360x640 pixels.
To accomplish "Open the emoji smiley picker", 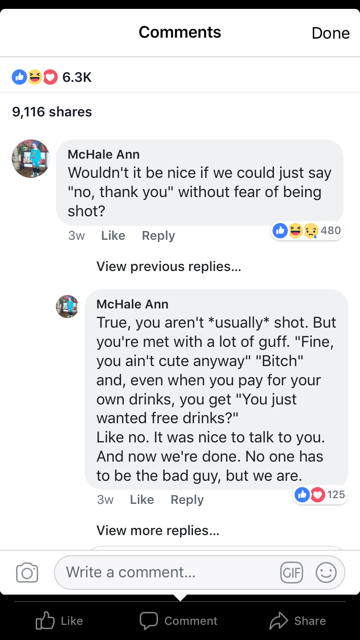I will point(326,572).
